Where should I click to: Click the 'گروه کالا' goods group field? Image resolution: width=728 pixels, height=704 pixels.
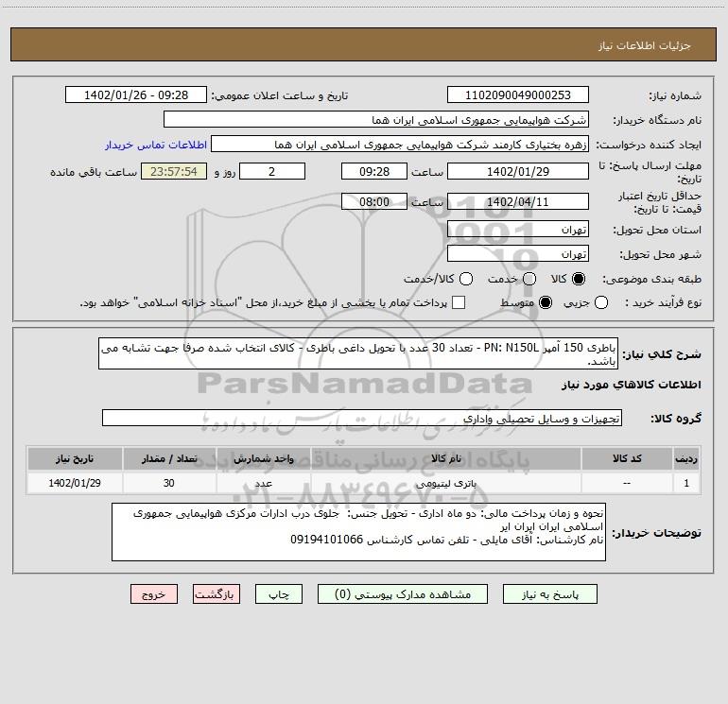click(x=361, y=418)
